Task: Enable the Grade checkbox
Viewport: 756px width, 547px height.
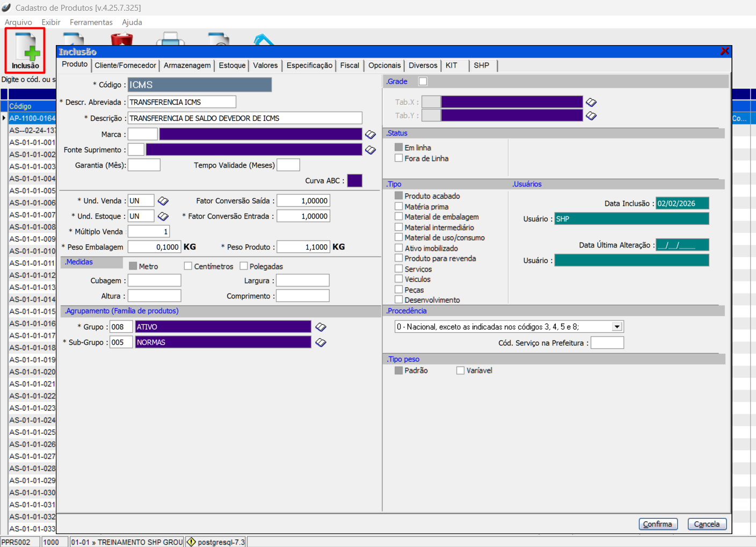Action: coord(423,82)
